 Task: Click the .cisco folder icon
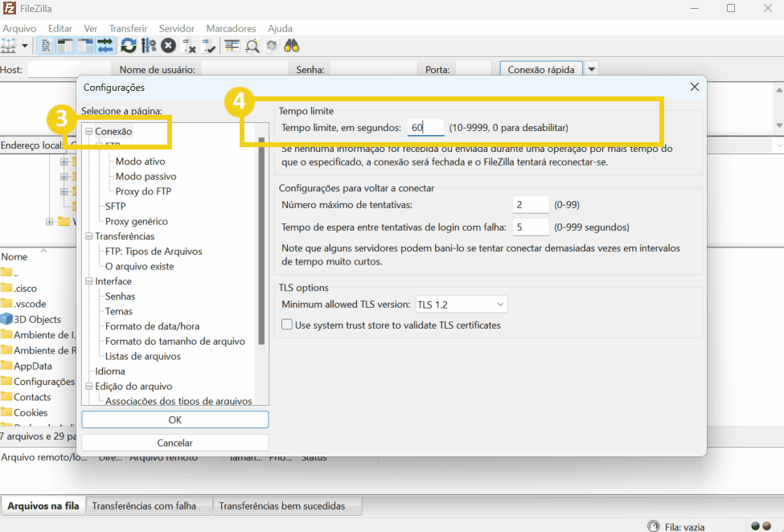pyautogui.click(x=6, y=288)
